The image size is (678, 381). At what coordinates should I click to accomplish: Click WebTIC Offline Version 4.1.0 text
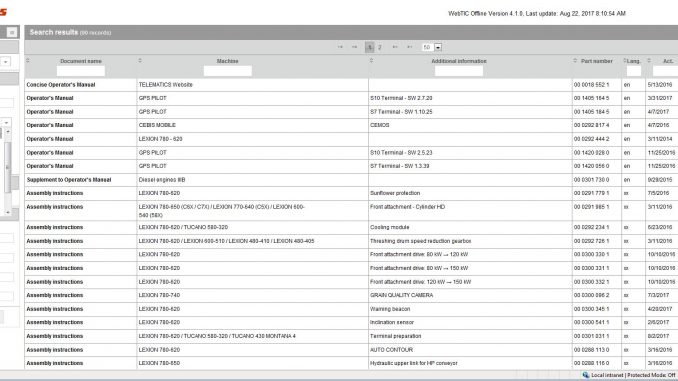486,13
